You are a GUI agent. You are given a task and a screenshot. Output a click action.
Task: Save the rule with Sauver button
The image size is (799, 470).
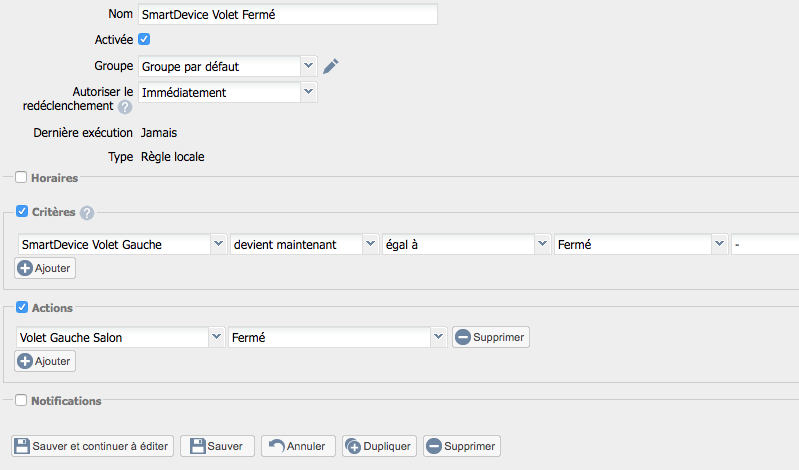coord(217,446)
